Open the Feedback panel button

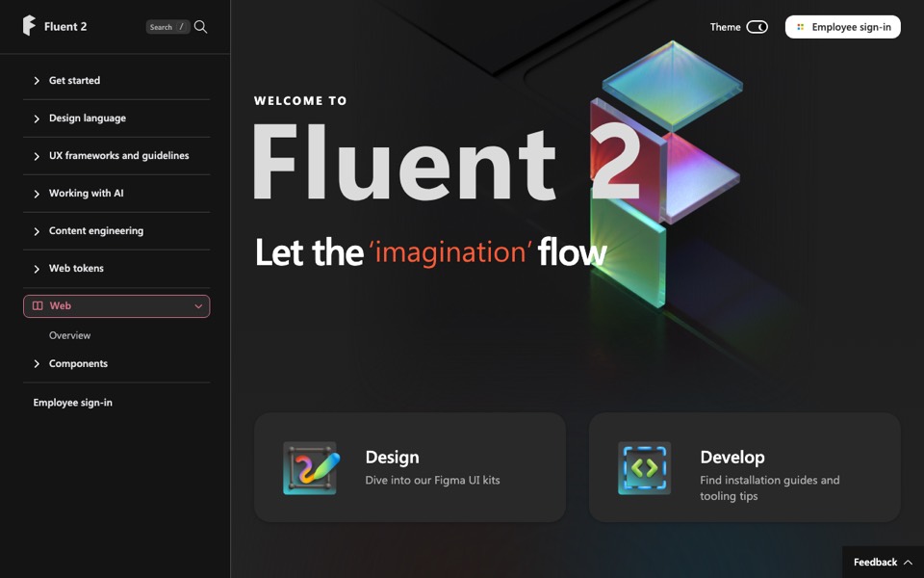(883, 562)
